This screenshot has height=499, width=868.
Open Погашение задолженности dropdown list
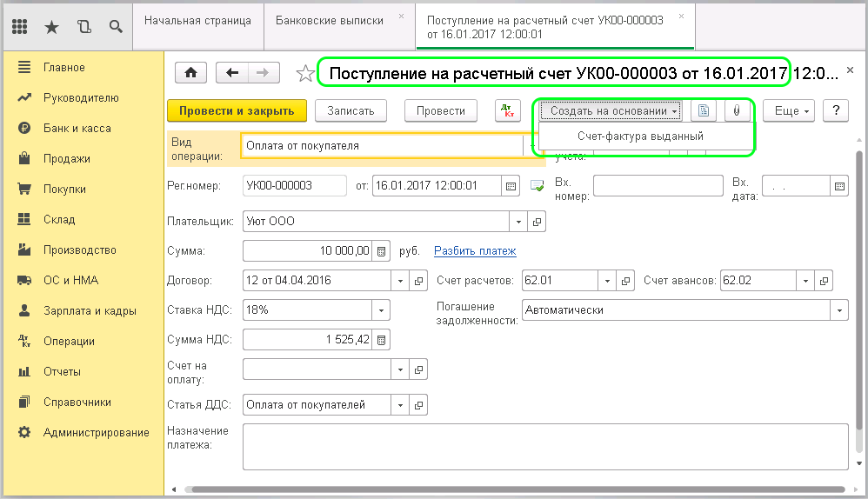click(839, 310)
